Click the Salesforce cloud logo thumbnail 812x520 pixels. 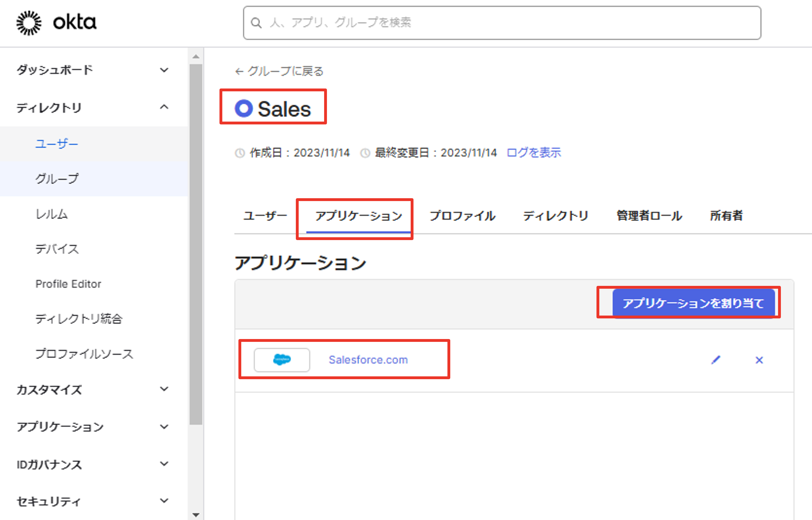tap(282, 360)
